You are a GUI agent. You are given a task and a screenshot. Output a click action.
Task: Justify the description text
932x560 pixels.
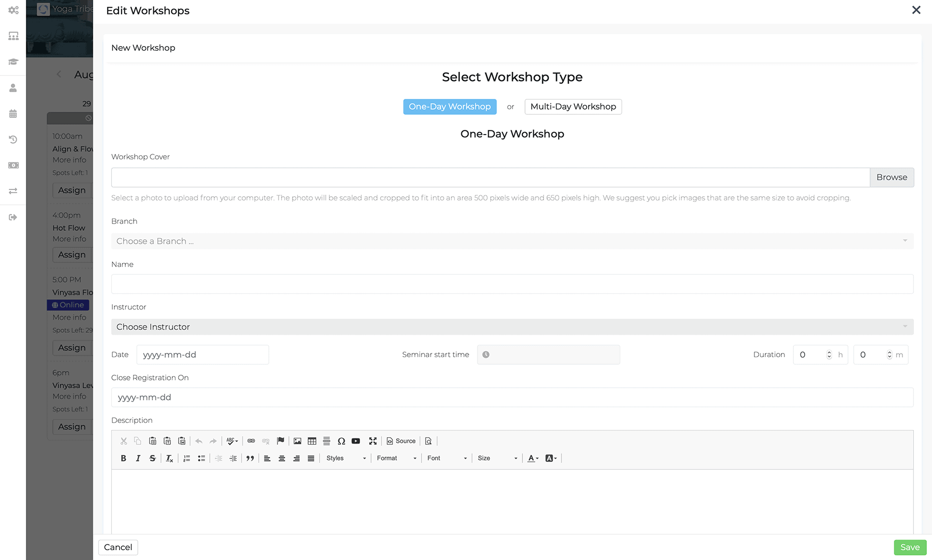click(x=311, y=458)
